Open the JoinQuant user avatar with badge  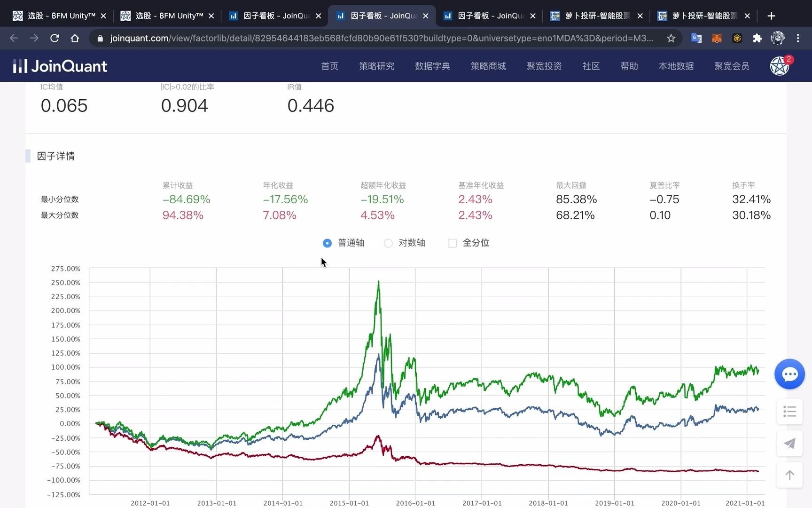(780, 66)
